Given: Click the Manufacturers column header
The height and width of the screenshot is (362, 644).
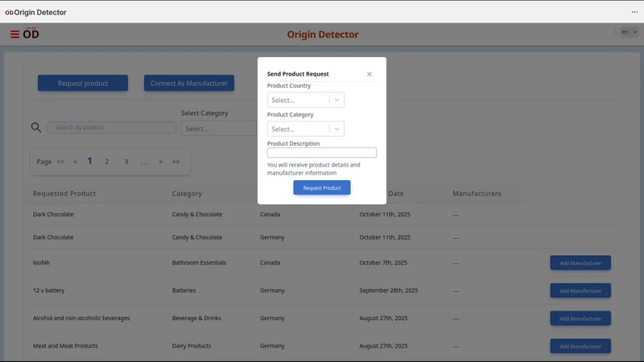Looking at the screenshot, I should (477, 193).
